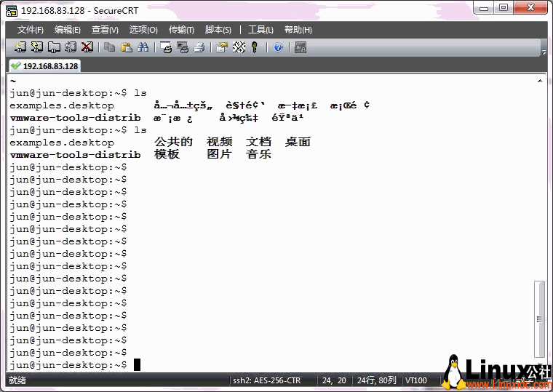The height and width of the screenshot is (392, 553).
Task: Open the 选项(O) menu
Action: [x=143, y=30]
